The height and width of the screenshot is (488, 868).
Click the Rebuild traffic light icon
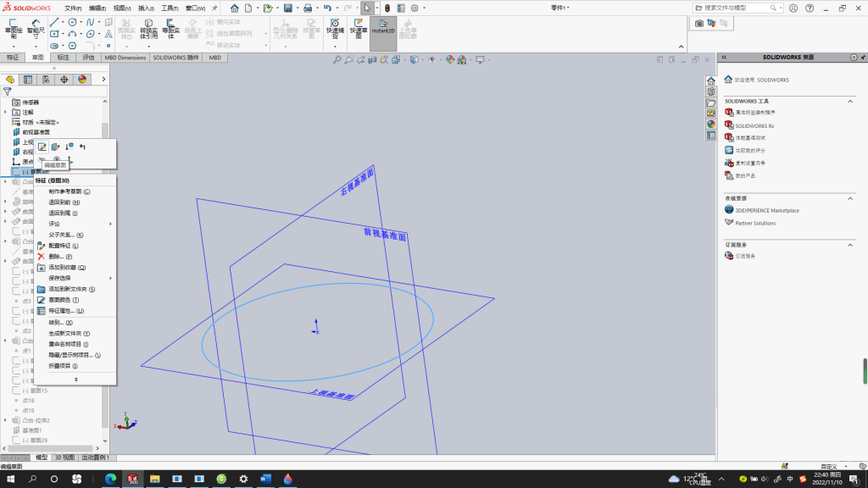(x=387, y=8)
